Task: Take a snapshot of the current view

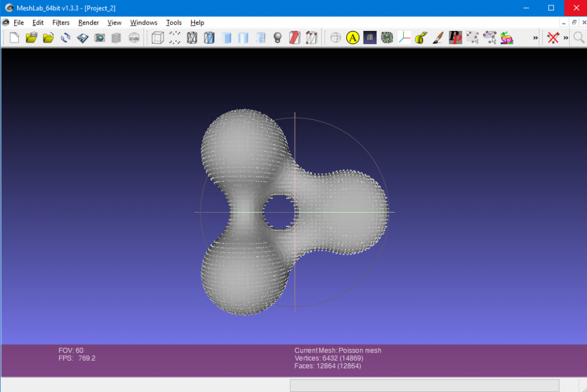Action: coord(100,37)
